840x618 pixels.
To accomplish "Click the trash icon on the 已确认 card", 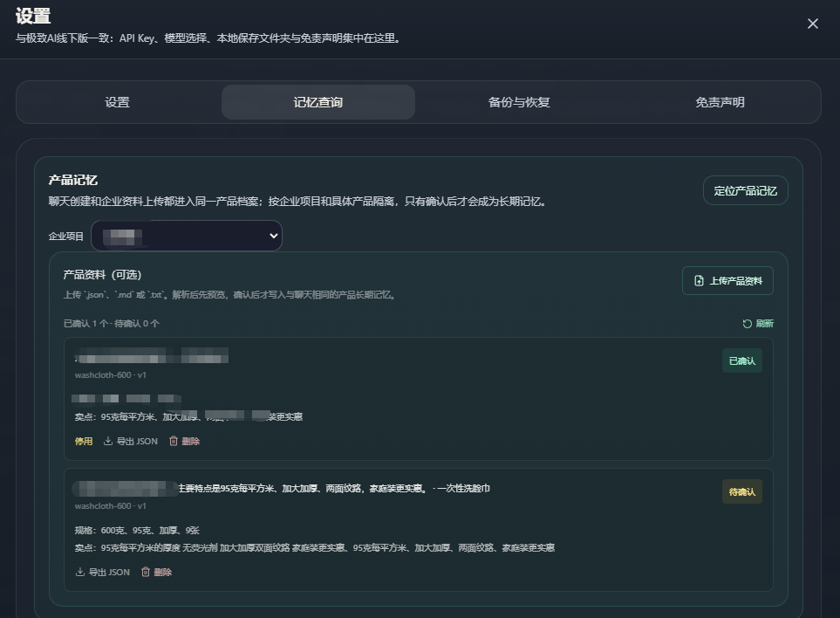I will tap(173, 441).
